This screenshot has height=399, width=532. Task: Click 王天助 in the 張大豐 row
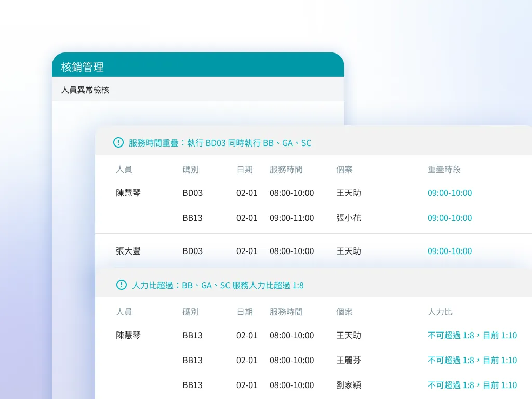tap(349, 251)
